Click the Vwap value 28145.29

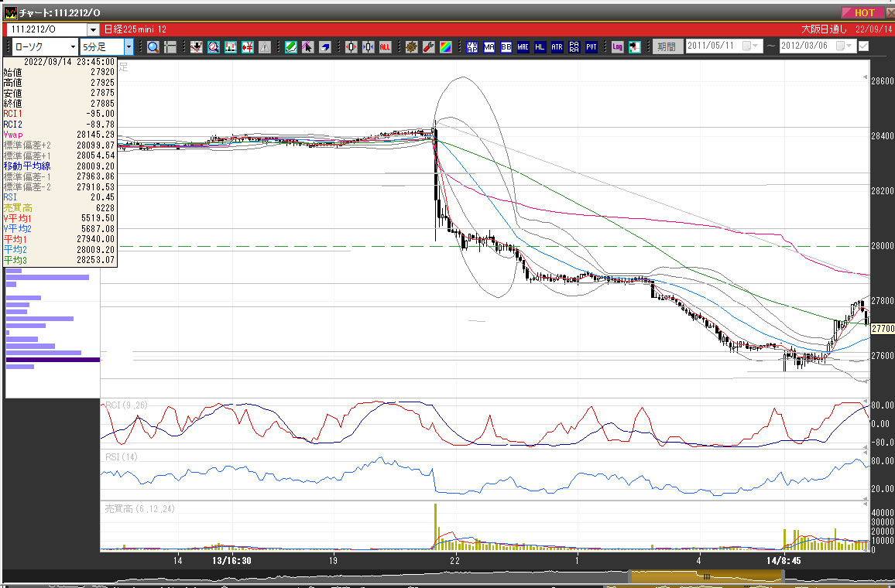click(95, 135)
